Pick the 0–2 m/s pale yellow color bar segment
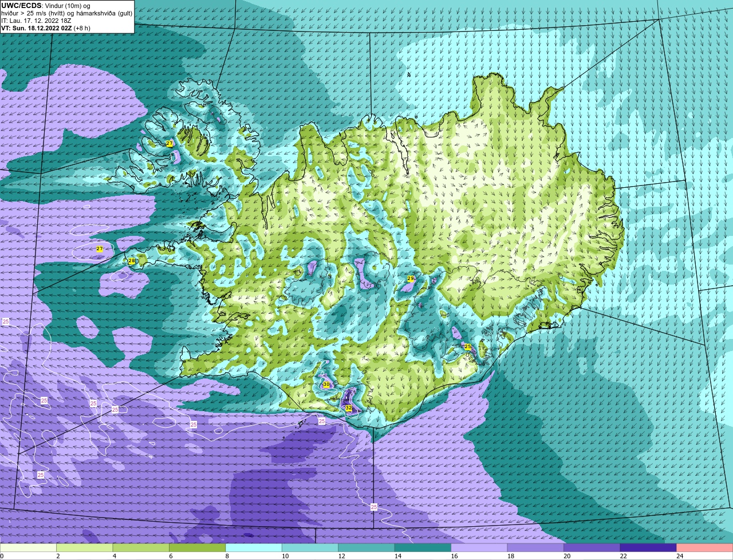The width and height of the screenshot is (733, 560). pyautogui.click(x=29, y=547)
